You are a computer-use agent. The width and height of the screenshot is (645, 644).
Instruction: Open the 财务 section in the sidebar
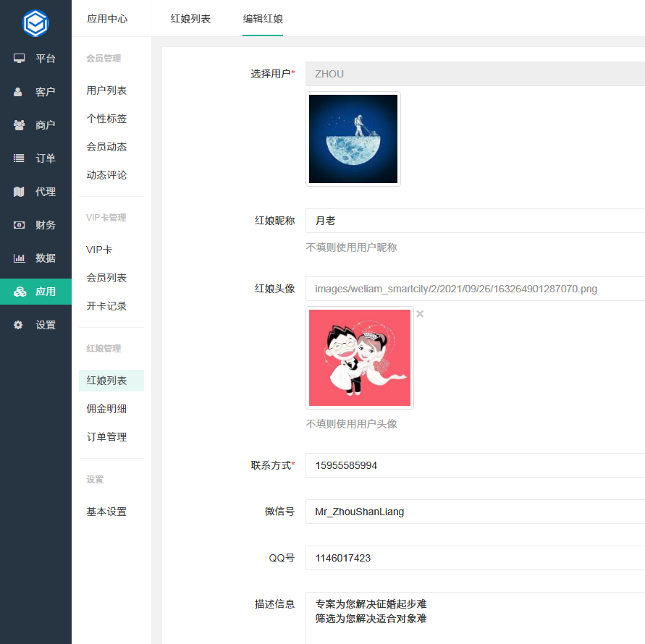pos(35,225)
